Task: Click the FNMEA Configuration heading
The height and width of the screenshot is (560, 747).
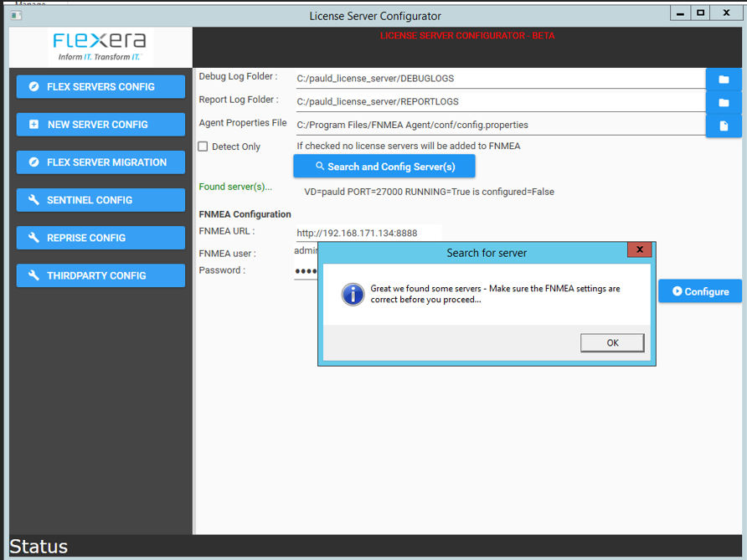Action: pos(245,214)
